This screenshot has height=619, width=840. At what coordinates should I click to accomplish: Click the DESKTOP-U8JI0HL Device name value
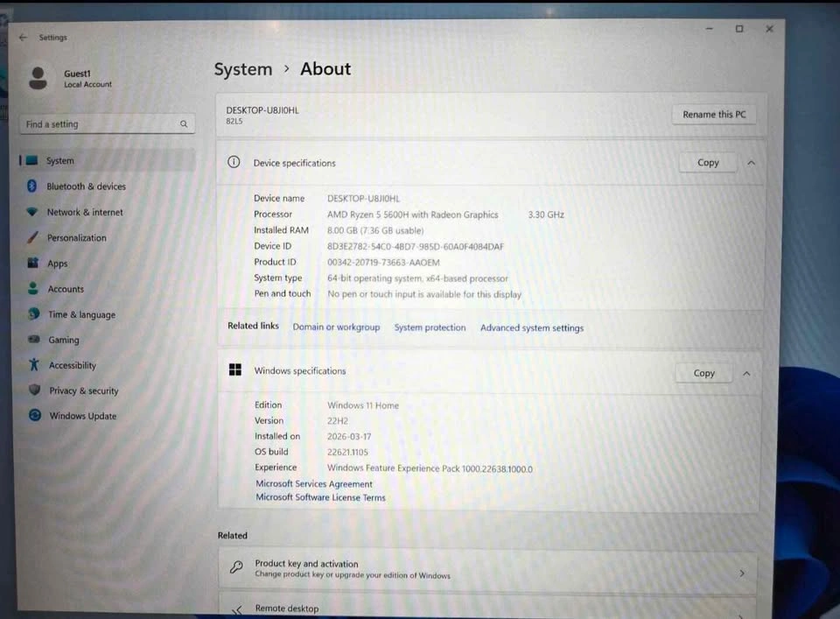(x=363, y=198)
